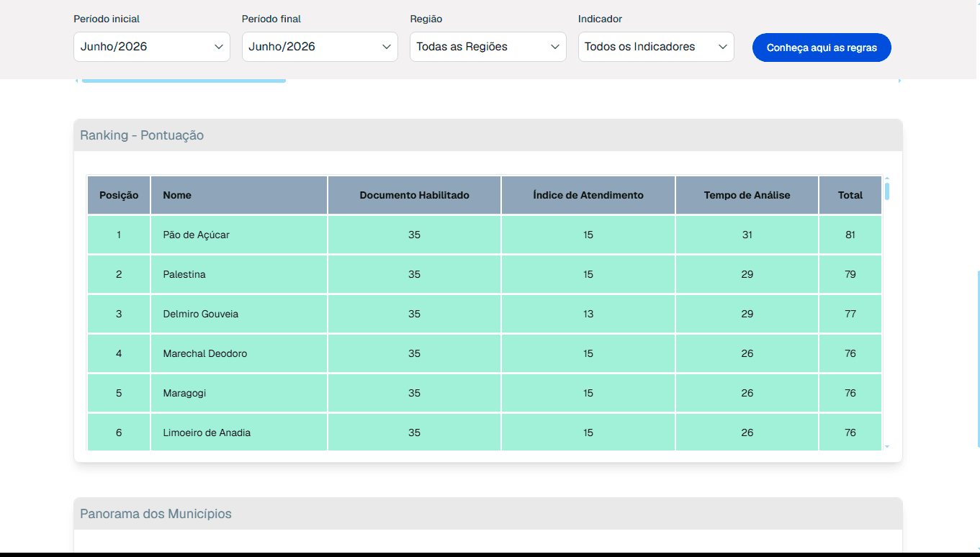The image size is (980, 557).
Task: Open the Período final dropdown
Action: (x=320, y=47)
